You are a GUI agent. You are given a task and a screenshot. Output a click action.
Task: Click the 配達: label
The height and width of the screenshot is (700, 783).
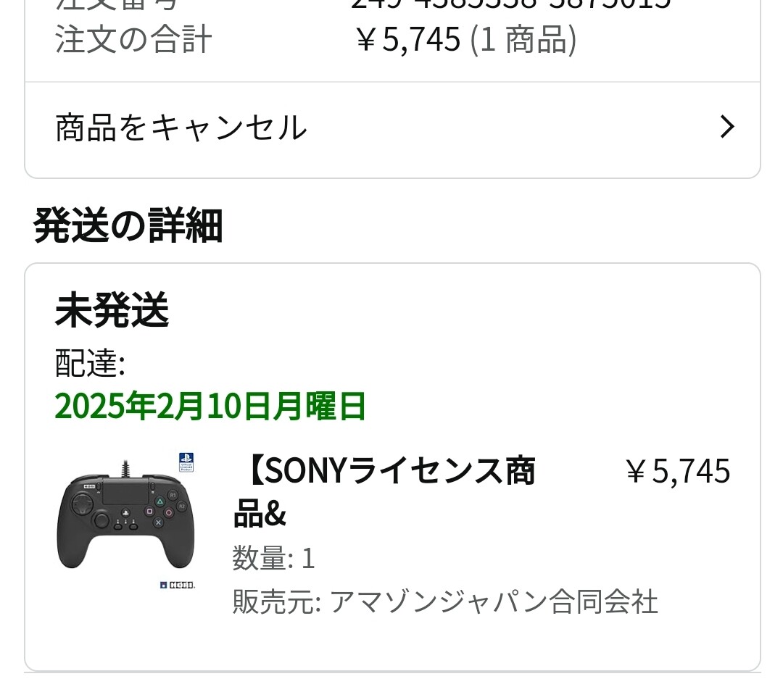90,363
